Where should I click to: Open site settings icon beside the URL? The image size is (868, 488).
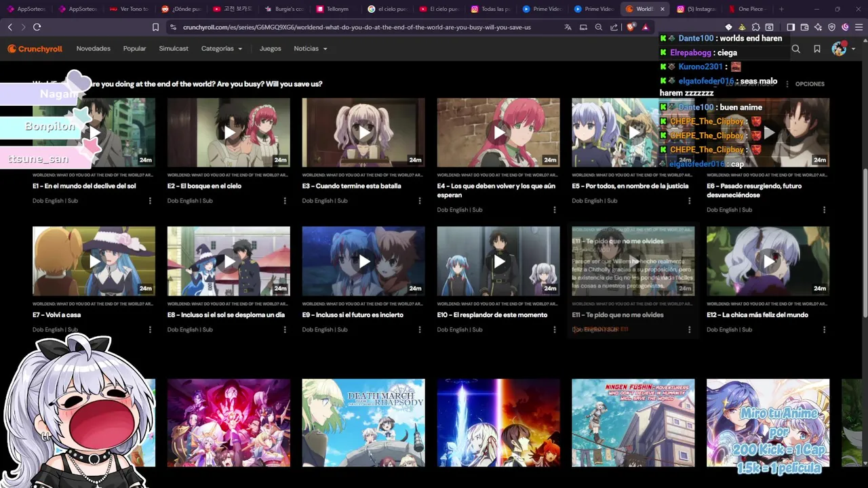(x=173, y=27)
